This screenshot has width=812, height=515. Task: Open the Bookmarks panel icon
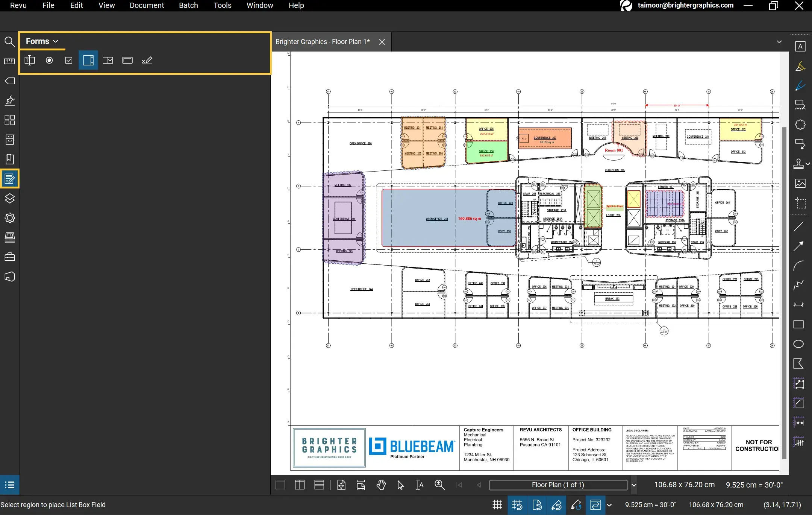point(9,159)
